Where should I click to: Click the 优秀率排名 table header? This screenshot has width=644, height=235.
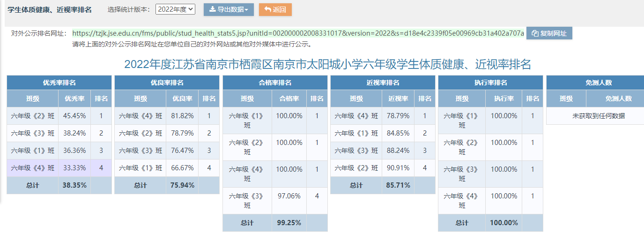[59, 83]
